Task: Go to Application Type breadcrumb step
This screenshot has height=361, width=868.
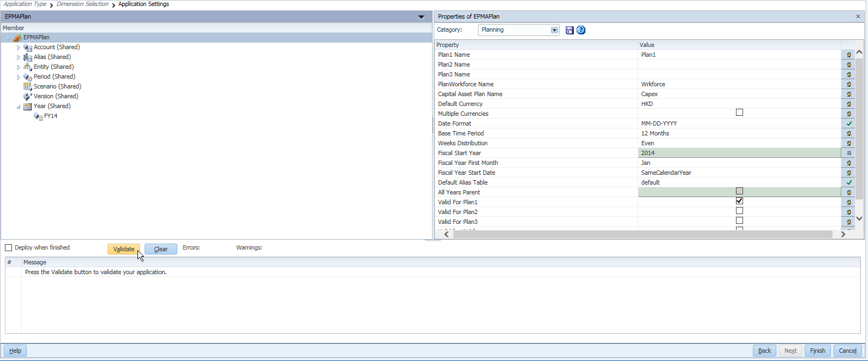Action: coord(25,4)
